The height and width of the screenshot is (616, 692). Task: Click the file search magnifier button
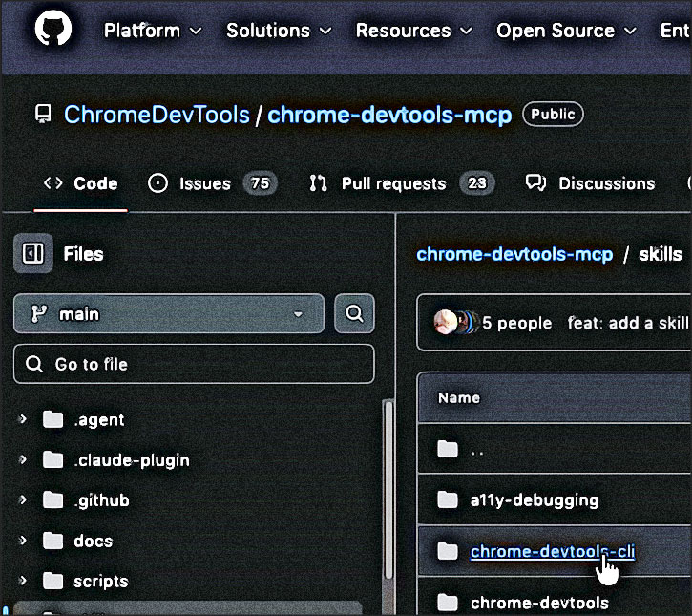(x=354, y=313)
